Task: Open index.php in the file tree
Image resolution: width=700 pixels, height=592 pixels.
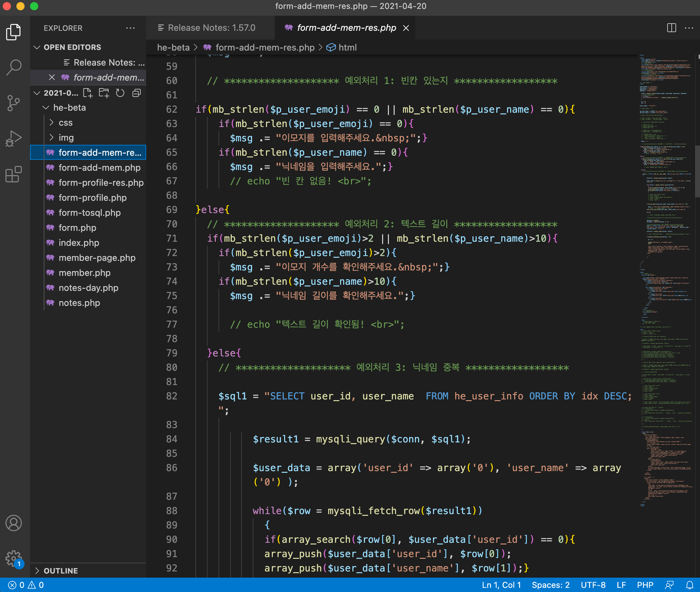Action: (79, 242)
